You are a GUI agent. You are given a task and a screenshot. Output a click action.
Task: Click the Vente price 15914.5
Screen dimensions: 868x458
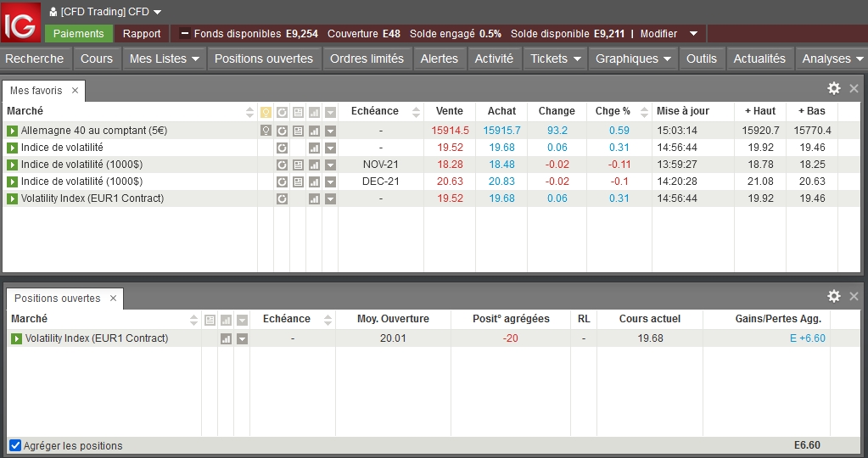tap(450, 131)
